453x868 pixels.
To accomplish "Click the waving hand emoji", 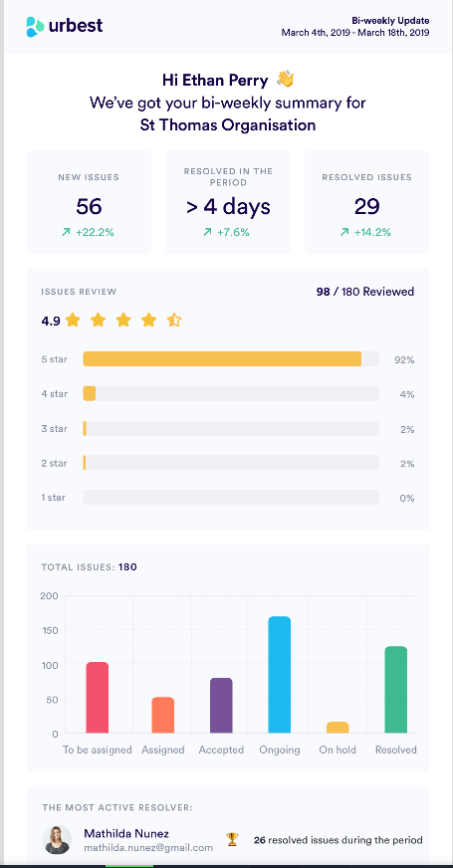I will coord(285,80).
